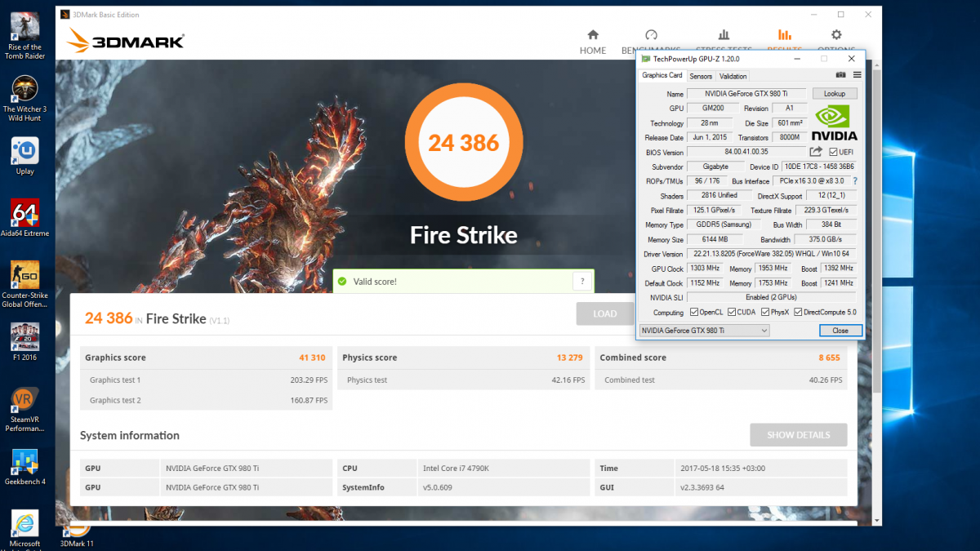Open the GPU-Z hamburger menu

[857, 75]
